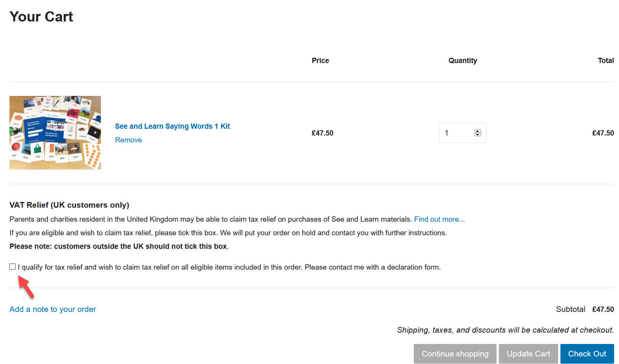Proceed with the Check Out button
The image size is (619, 364).
(x=587, y=354)
